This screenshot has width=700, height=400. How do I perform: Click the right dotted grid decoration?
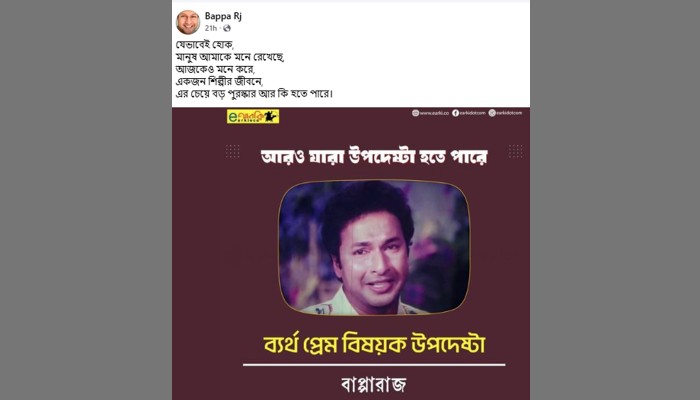[516, 151]
